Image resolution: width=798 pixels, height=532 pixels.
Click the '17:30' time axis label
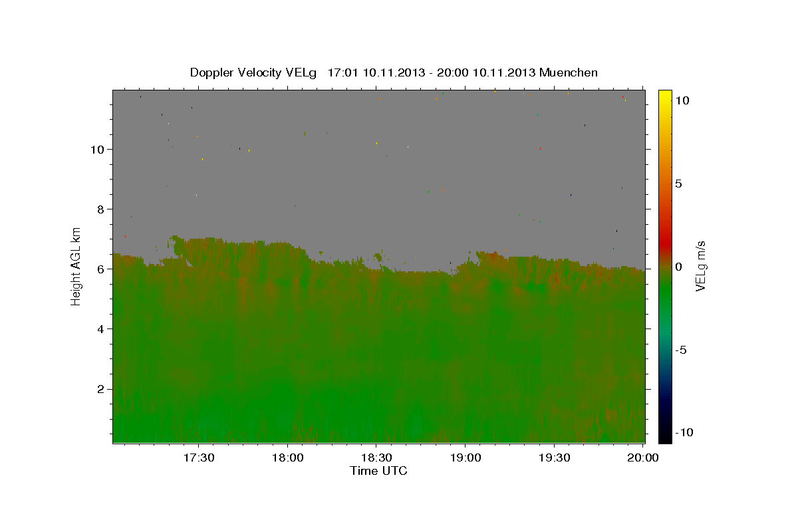click(198, 458)
